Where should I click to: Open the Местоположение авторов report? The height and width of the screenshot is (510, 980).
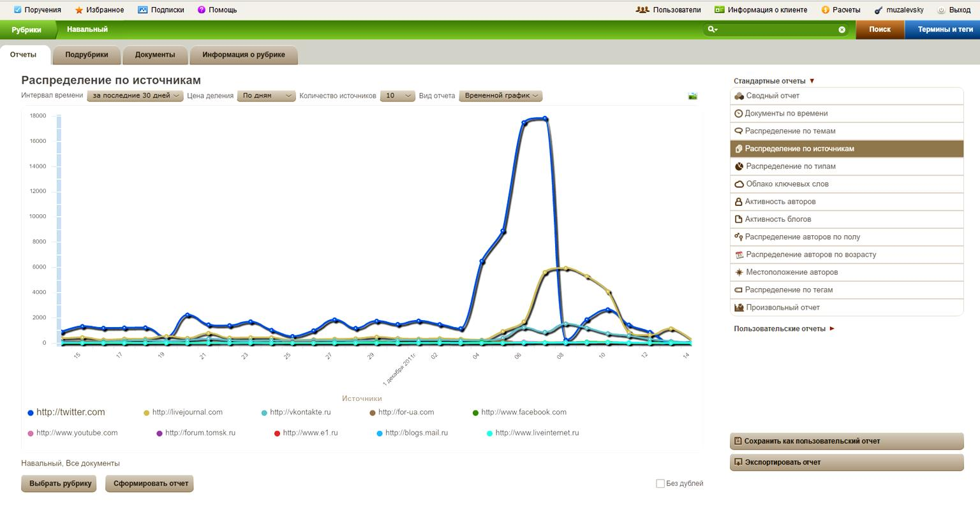(x=847, y=272)
